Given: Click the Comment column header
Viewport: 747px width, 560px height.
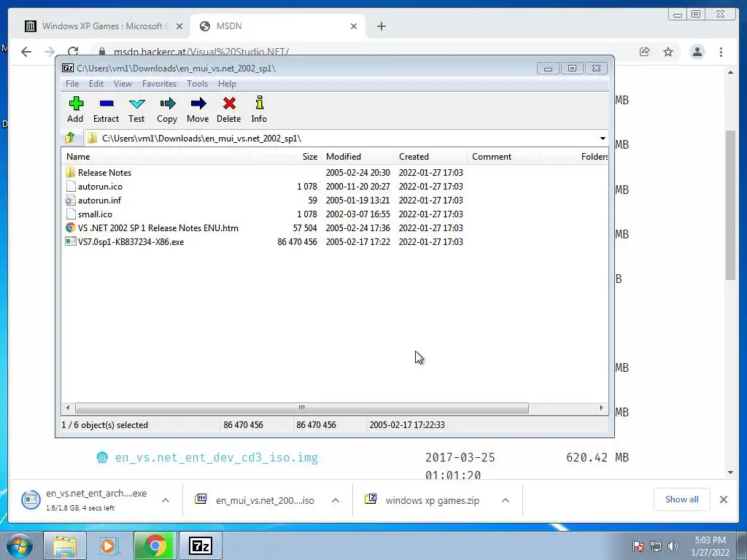Looking at the screenshot, I should pos(503,157).
